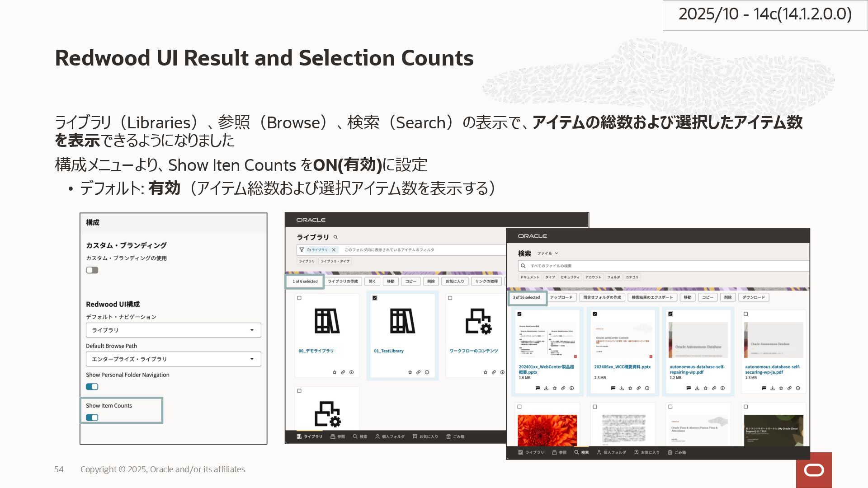Click the ダウンロード button

click(754, 297)
